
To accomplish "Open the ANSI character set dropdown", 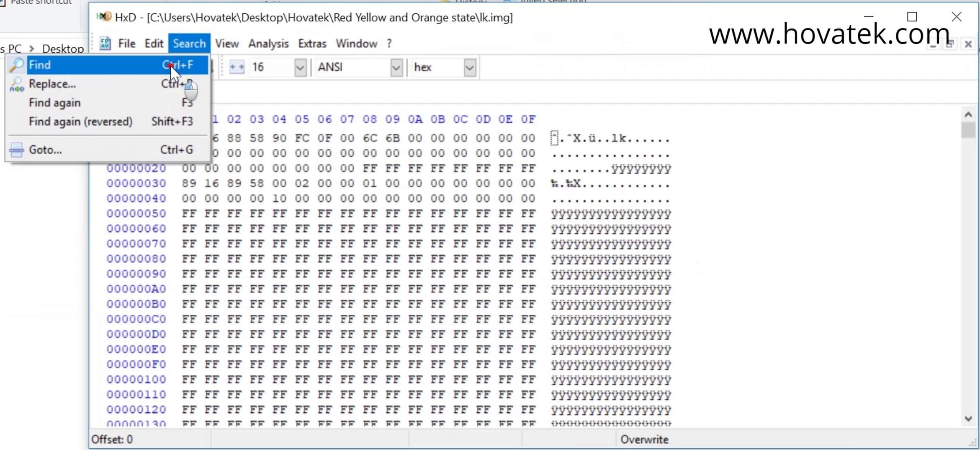I will click(x=396, y=67).
